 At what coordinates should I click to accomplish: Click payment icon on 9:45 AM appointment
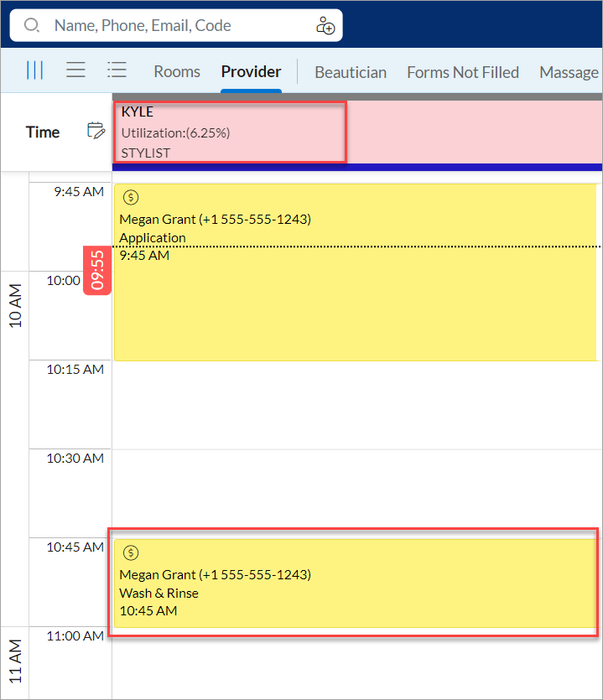coord(131,197)
